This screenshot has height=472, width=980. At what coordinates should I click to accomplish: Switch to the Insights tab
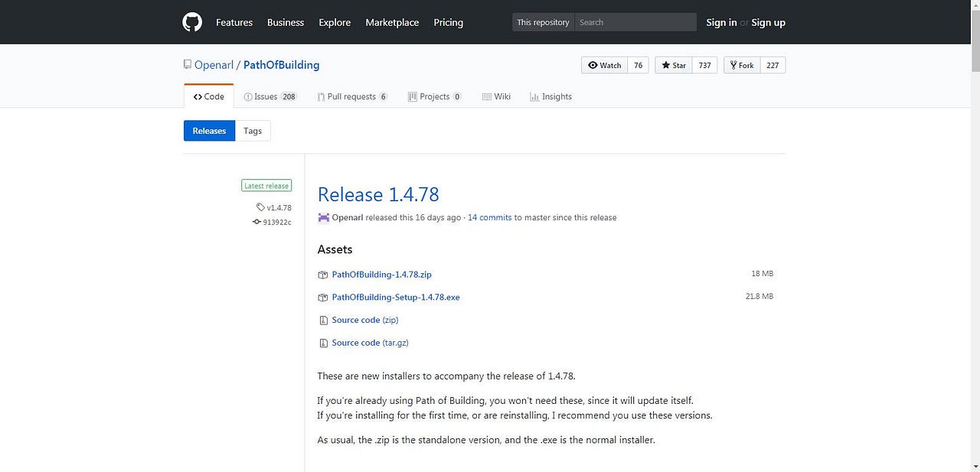(550, 96)
